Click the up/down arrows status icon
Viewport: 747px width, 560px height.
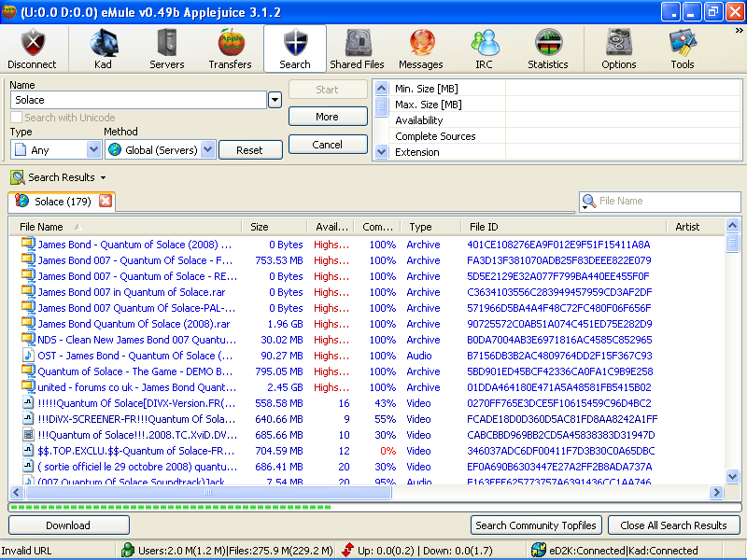pos(347,550)
